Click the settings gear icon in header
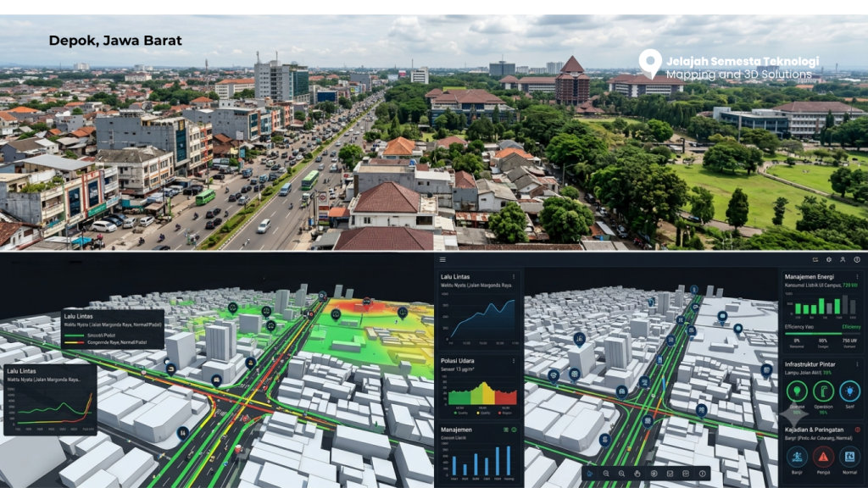The image size is (868, 488). point(829,259)
